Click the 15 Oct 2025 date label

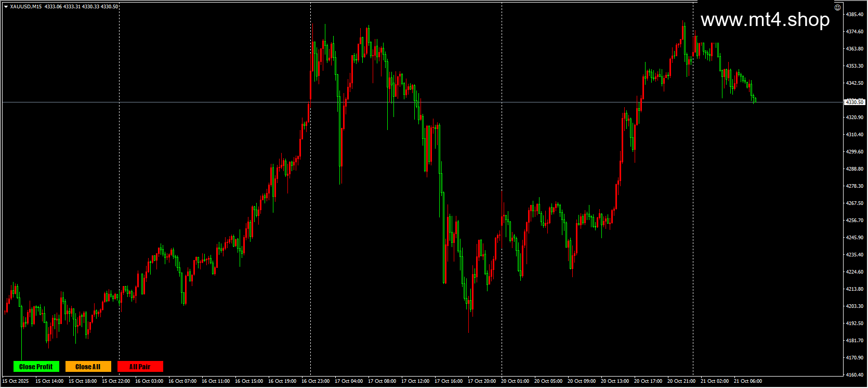16,381
